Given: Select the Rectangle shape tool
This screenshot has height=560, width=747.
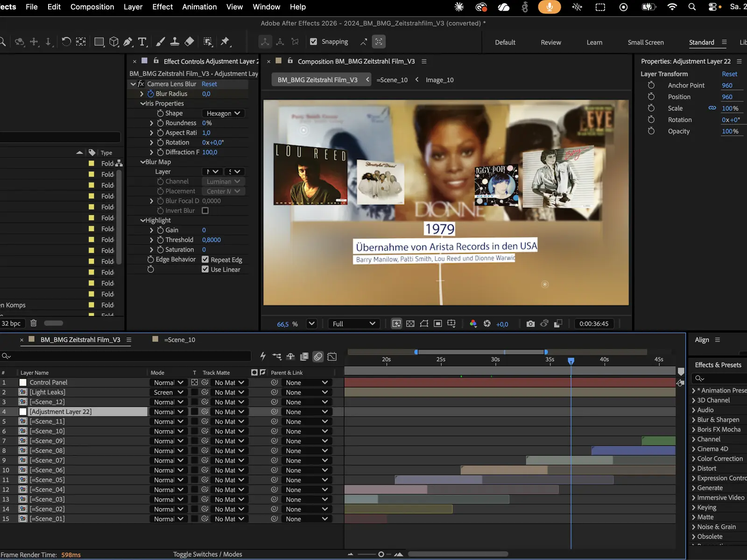Looking at the screenshot, I should click(99, 42).
